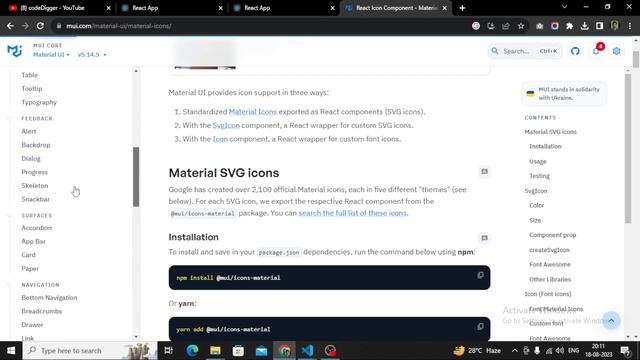640x360 pixels.
Task: Open App Bar in the sidebar
Action: [x=33, y=241]
